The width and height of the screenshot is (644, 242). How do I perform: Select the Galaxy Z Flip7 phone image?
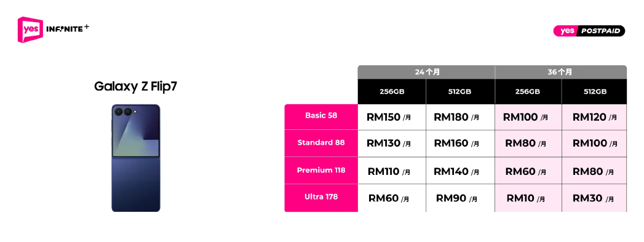[x=135, y=158]
